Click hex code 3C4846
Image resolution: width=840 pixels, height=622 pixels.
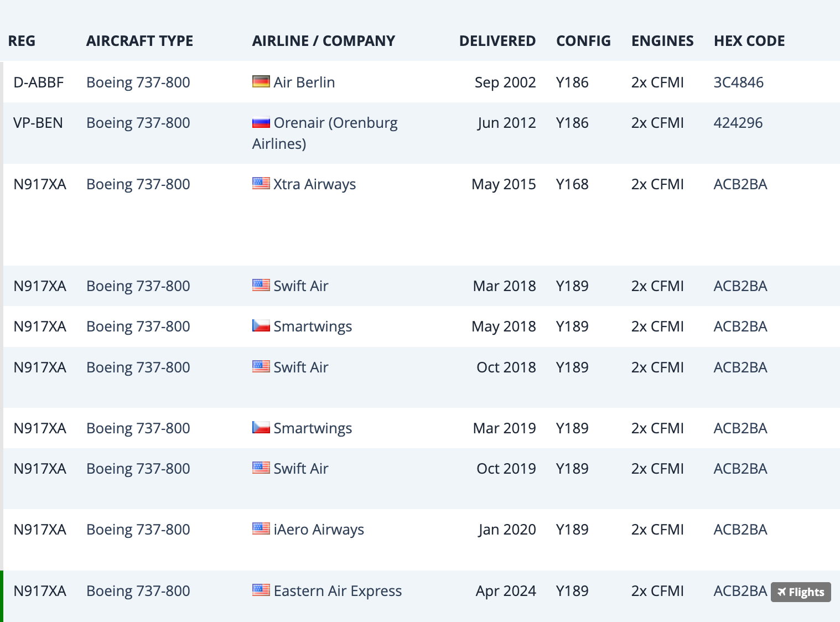coord(739,82)
